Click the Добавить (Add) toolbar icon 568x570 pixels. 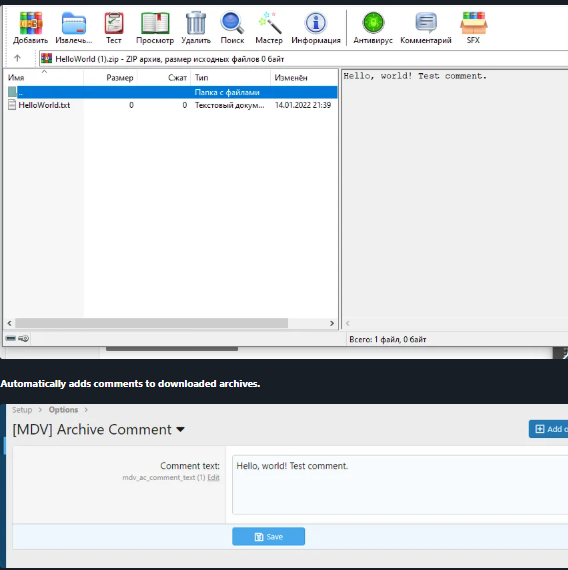pos(31,23)
